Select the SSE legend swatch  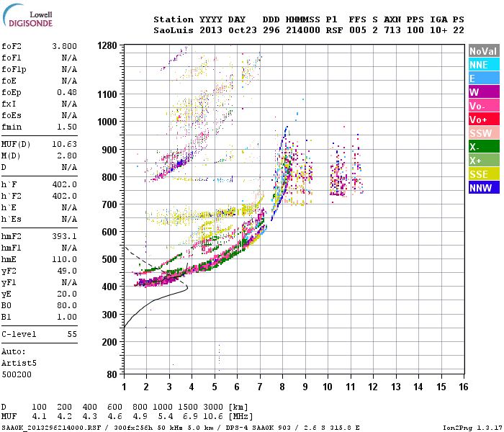484,174
